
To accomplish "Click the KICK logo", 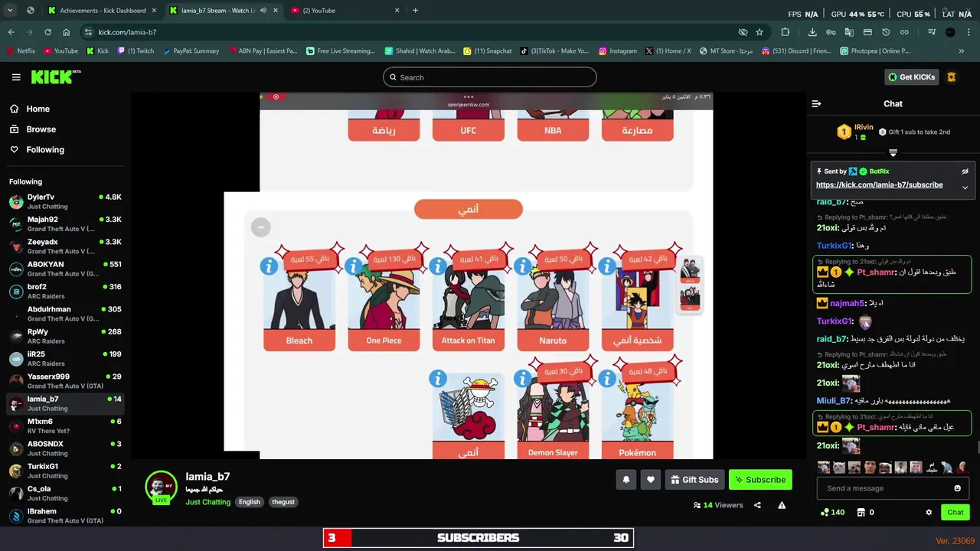I will point(55,77).
